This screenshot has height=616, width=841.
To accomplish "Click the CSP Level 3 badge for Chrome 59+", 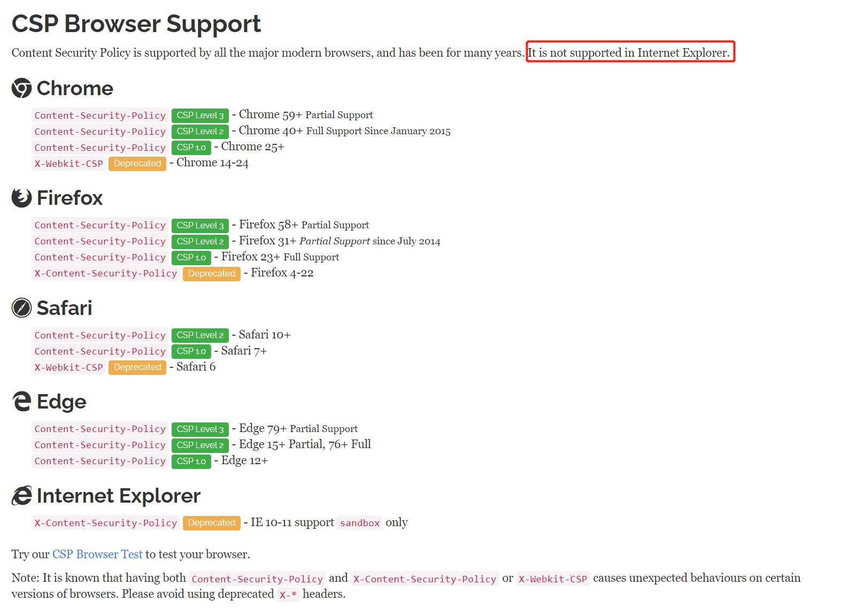I will tap(200, 115).
